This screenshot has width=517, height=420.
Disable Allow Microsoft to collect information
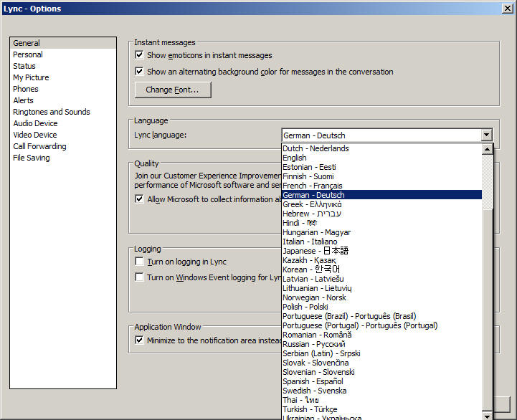tap(140, 199)
